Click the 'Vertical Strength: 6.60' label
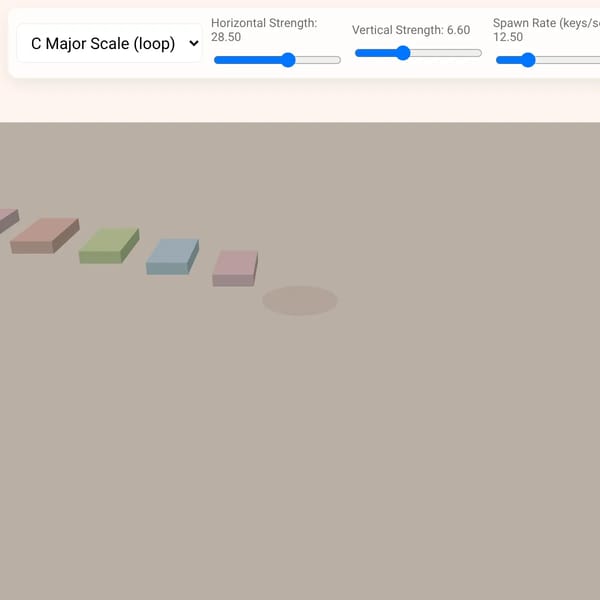The height and width of the screenshot is (600, 600). pos(411,30)
